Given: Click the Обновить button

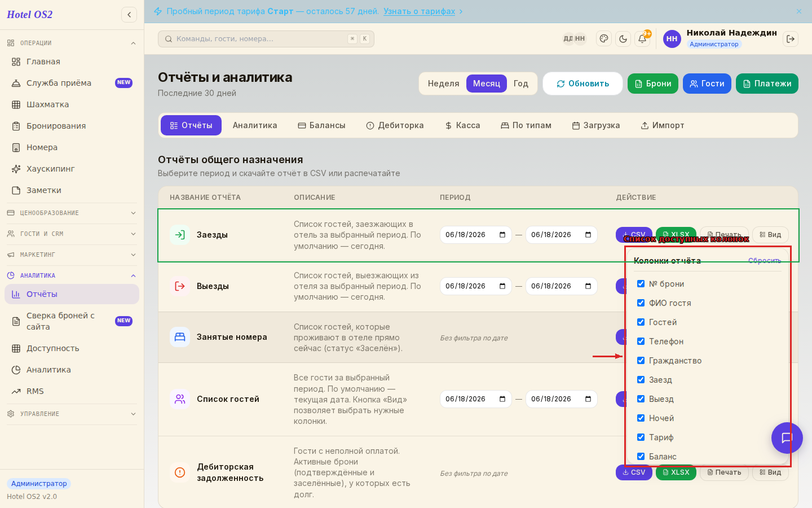Looking at the screenshot, I should click(582, 84).
